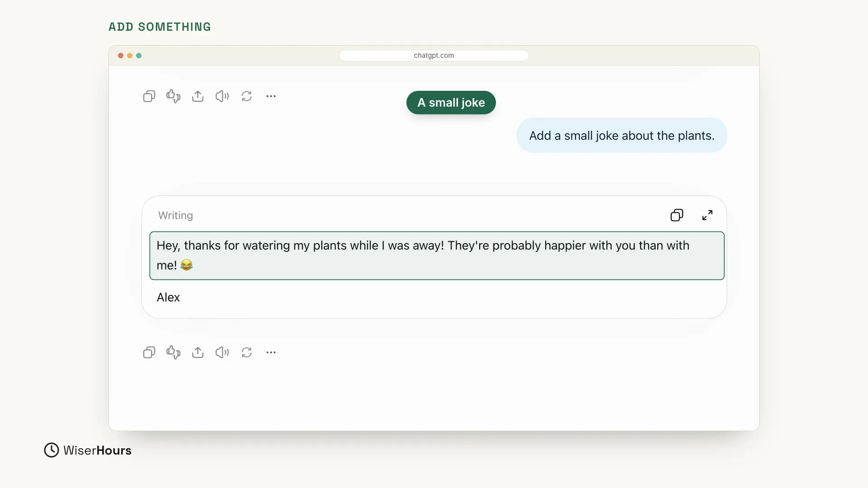Regenerate the upper response with refresh icon
This screenshot has width=868, height=488.
click(246, 96)
